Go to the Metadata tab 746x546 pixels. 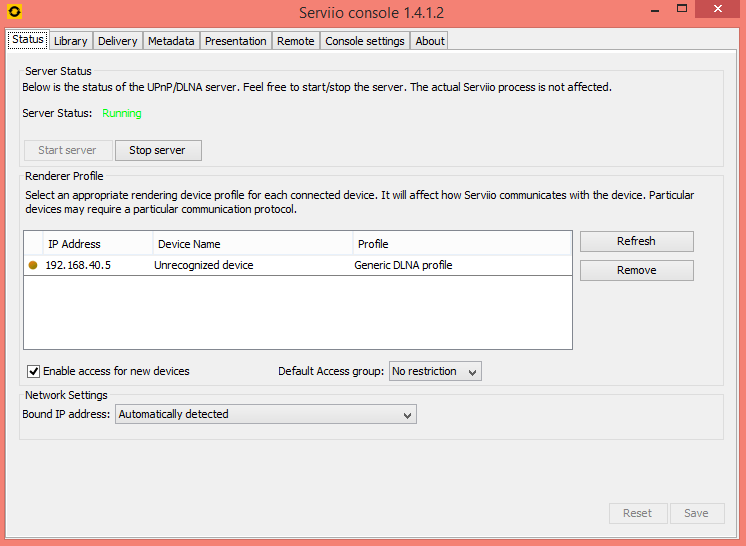(171, 41)
